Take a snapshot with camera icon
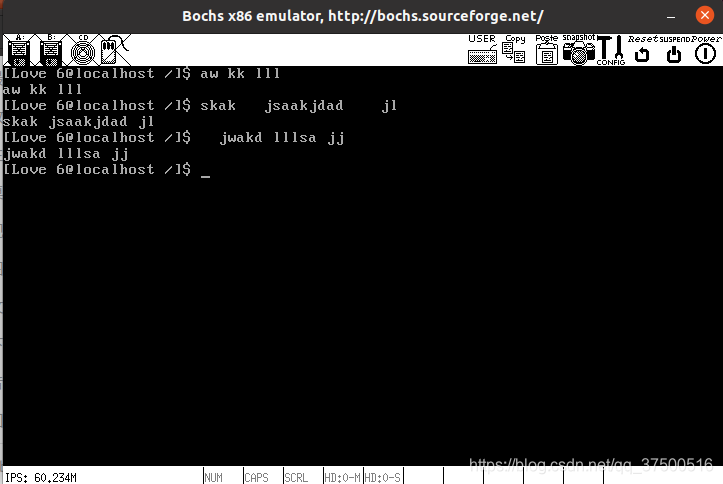 pos(579,50)
